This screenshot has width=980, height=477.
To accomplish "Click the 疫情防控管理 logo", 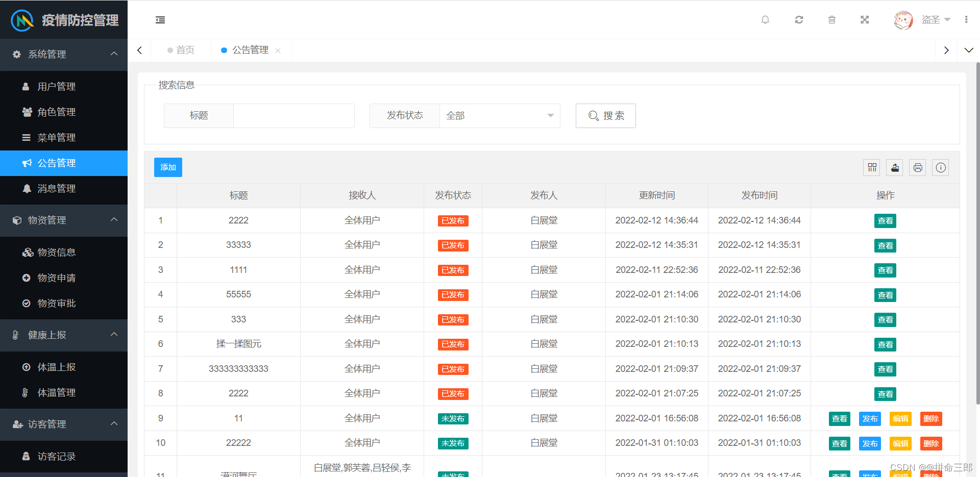I will pyautogui.click(x=65, y=20).
